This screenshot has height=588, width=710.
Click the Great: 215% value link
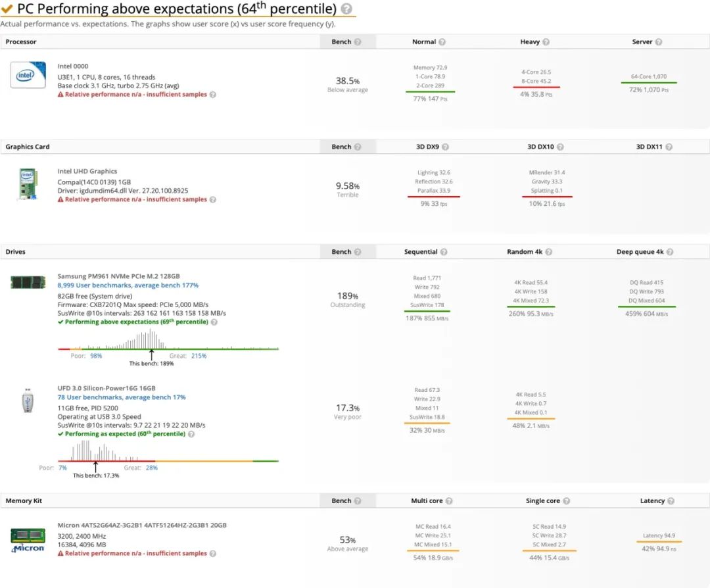tap(199, 356)
